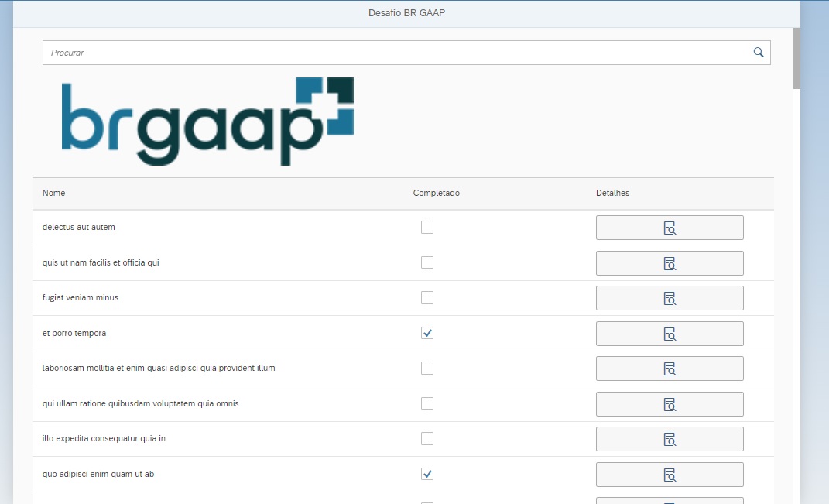This screenshot has width=829, height=504.
Task: Check qui ullam ratione quibusdam checkbox
Action: pyautogui.click(x=426, y=403)
